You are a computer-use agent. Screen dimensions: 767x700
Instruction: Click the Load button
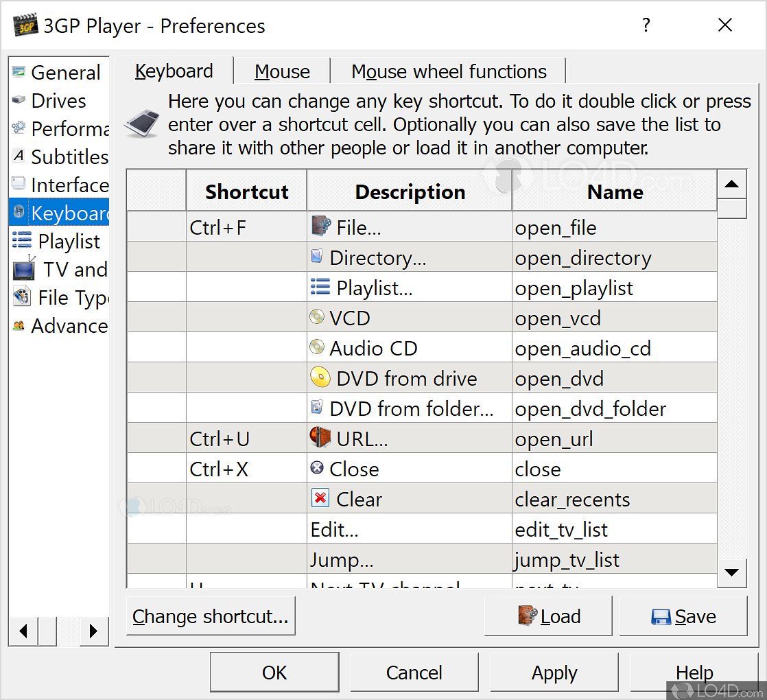click(x=548, y=616)
